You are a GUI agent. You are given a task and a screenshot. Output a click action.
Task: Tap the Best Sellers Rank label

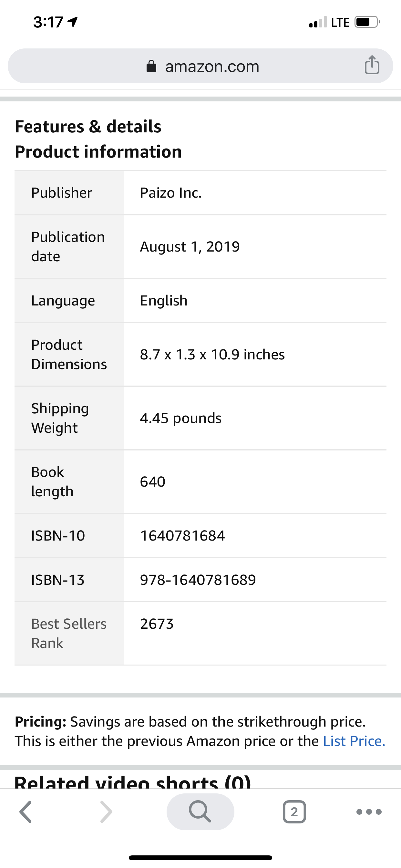pyautogui.click(x=69, y=634)
